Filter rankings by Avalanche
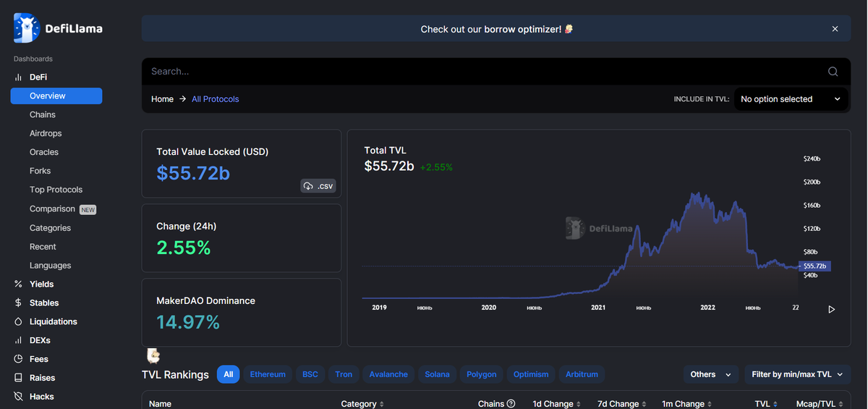868x409 pixels. (388, 374)
